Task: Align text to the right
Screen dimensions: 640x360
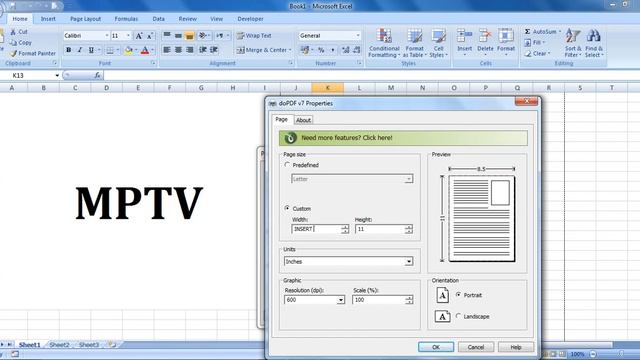Action: pyautogui.click(x=190, y=50)
